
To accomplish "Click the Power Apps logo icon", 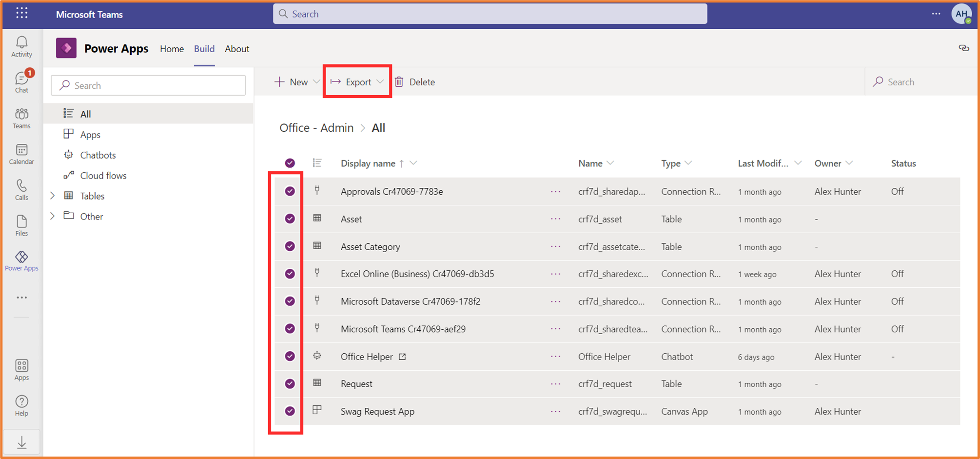I will [x=66, y=48].
